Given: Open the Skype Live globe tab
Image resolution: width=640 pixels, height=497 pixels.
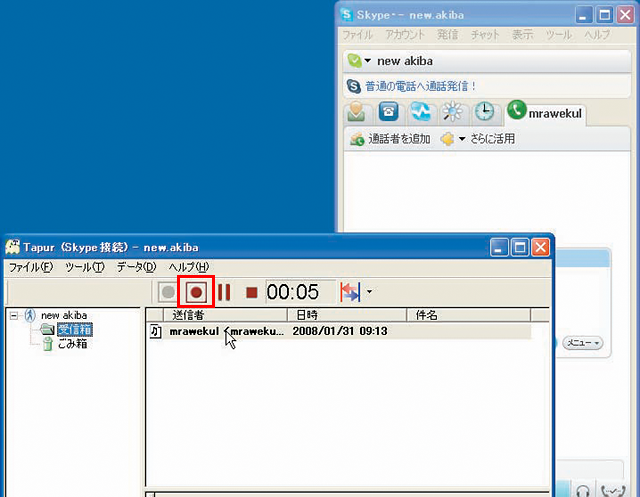Looking at the screenshot, I should tap(420, 111).
